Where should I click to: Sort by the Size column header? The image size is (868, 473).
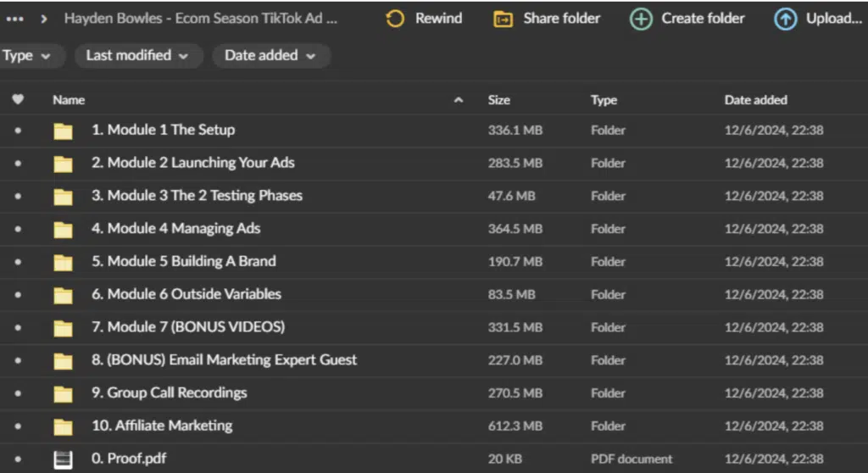(x=498, y=100)
